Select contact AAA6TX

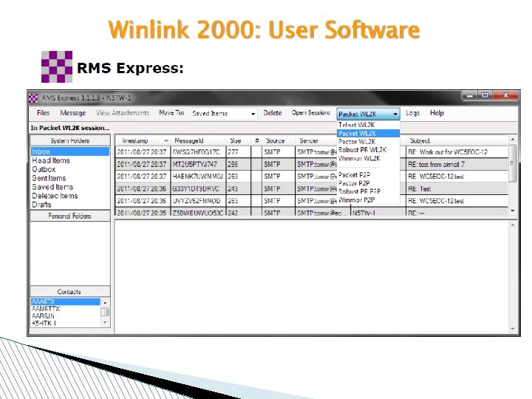tap(66, 301)
